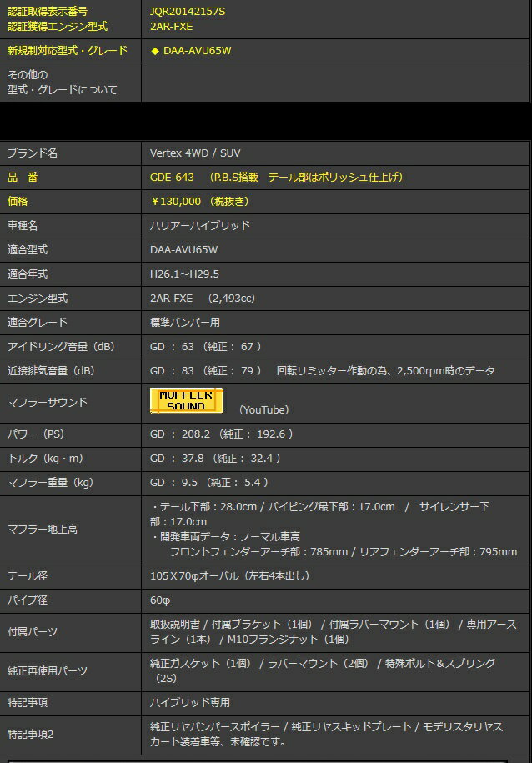
Task: Select the 適合年式 row label
Action: pyautogui.click(x=28, y=274)
